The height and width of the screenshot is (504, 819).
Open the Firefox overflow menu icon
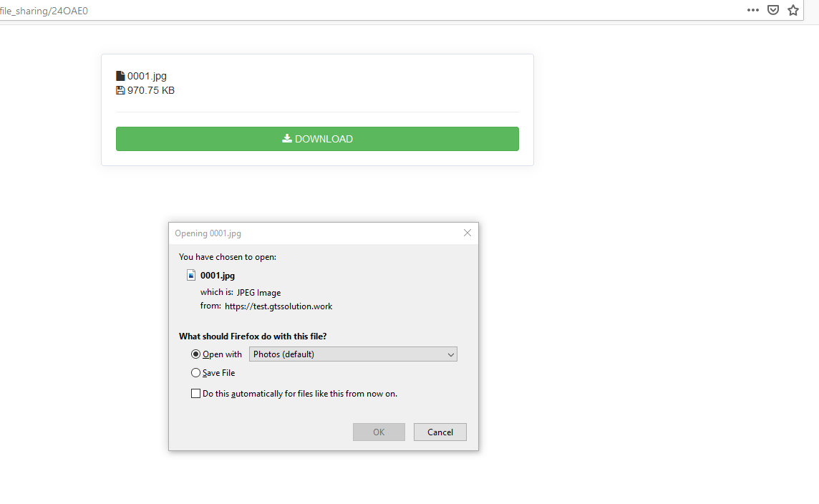pyautogui.click(x=752, y=10)
